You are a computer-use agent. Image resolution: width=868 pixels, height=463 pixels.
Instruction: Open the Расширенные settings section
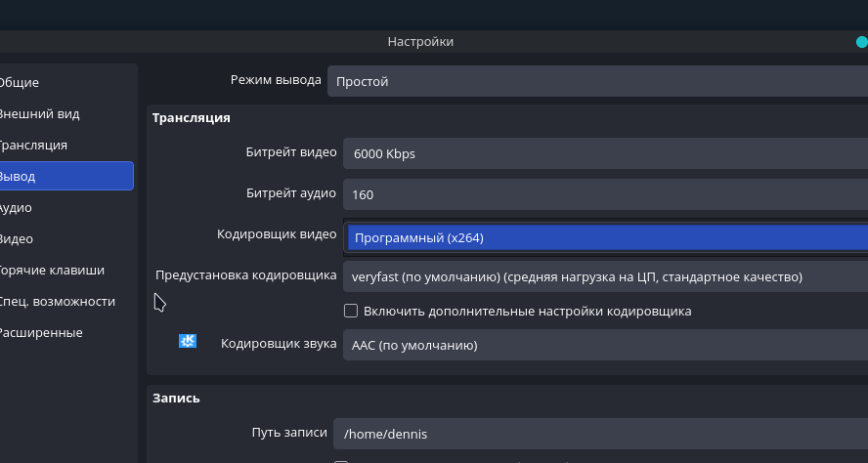41,333
